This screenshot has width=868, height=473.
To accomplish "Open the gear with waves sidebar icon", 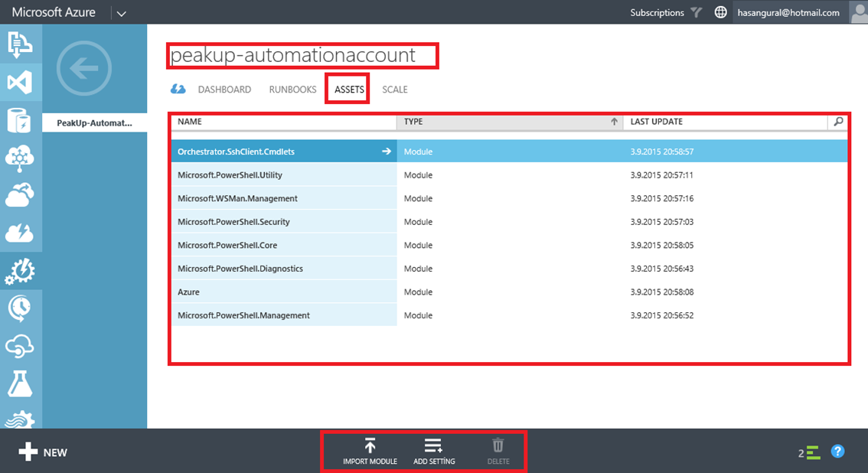I will point(20,419).
